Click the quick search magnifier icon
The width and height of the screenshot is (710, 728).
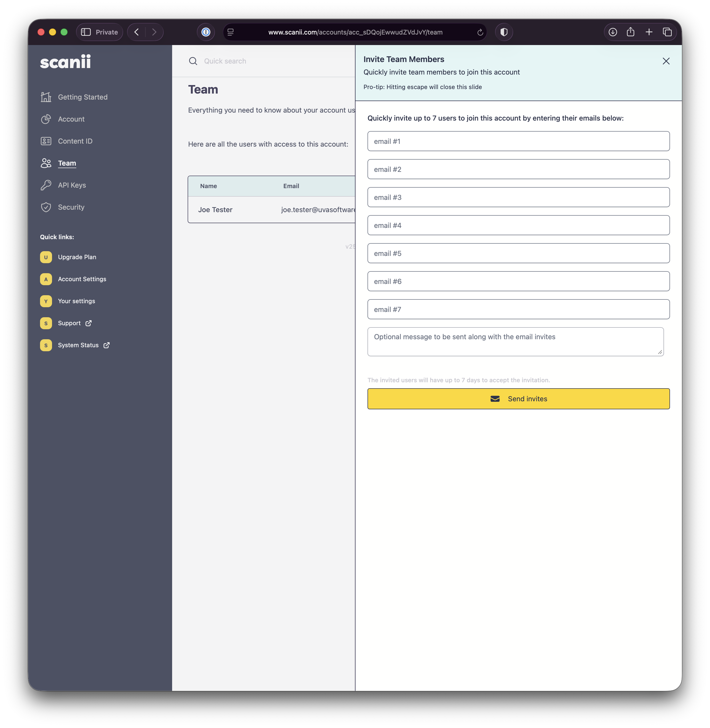pos(193,61)
